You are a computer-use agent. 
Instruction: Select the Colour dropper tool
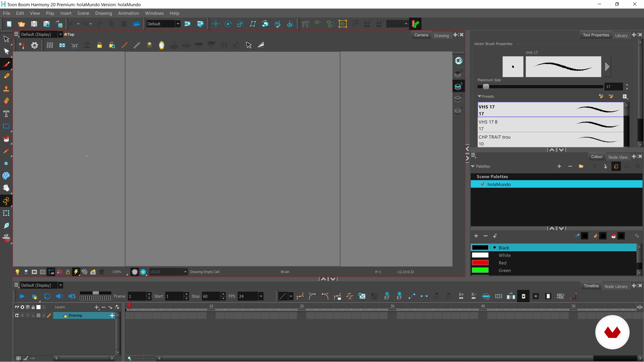tap(6, 151)
